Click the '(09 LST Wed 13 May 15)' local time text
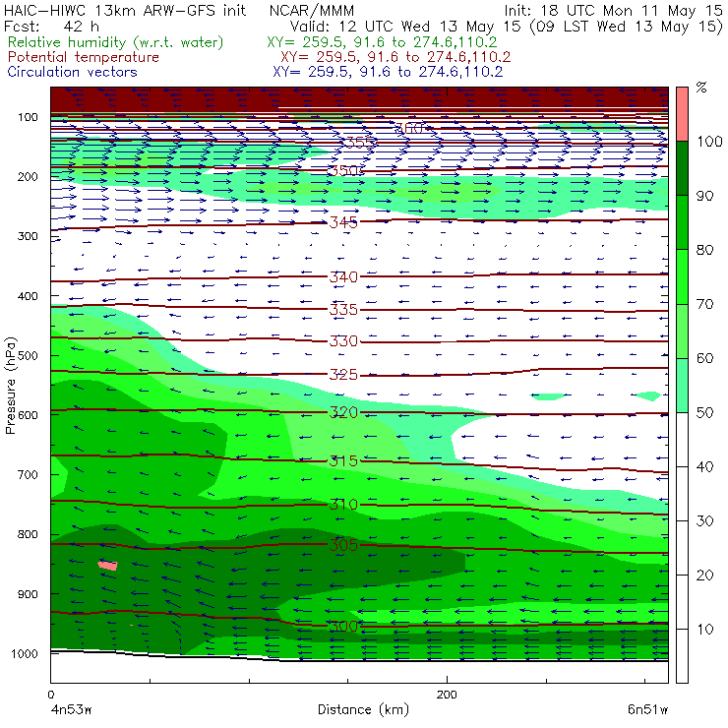Viewport: 728px width, 728px height. pos(627,27)
